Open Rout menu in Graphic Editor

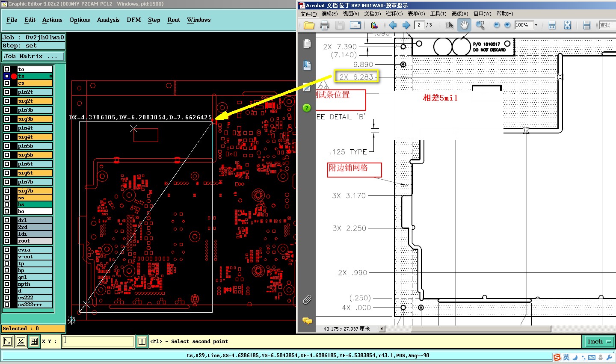click(174, 20)
